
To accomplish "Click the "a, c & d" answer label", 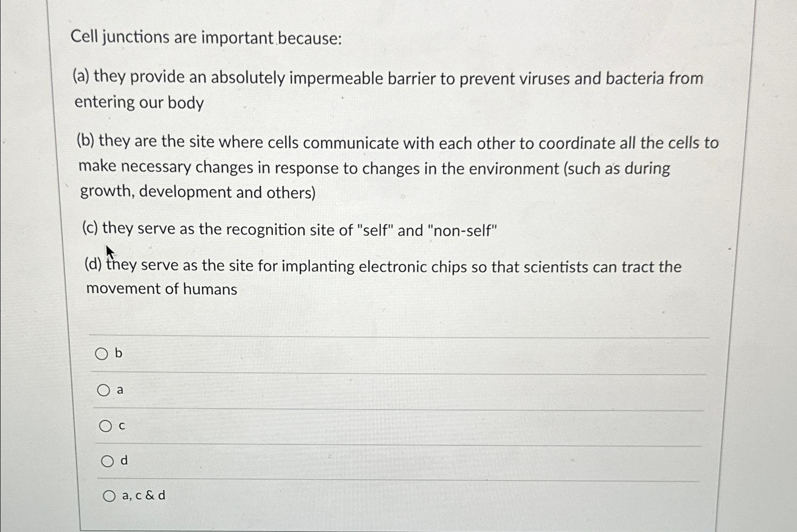I will 143,496.
